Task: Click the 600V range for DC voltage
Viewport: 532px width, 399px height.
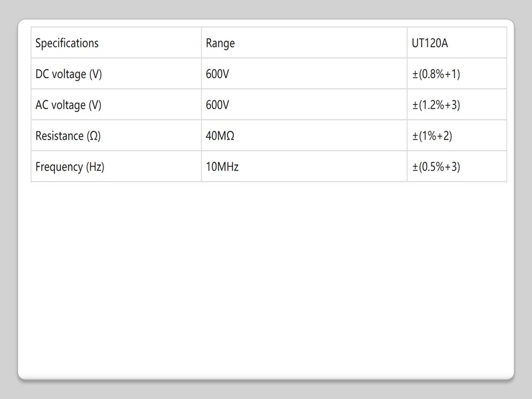Action: tap(217, 74)
